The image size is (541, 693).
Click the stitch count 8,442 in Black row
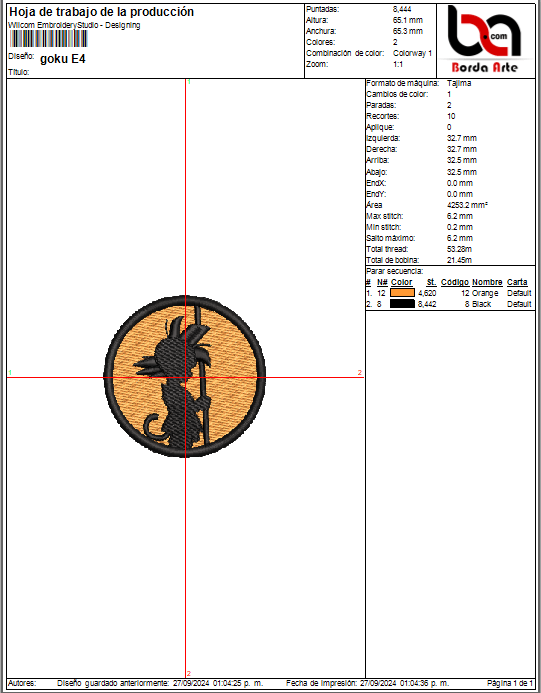(427, 304)
